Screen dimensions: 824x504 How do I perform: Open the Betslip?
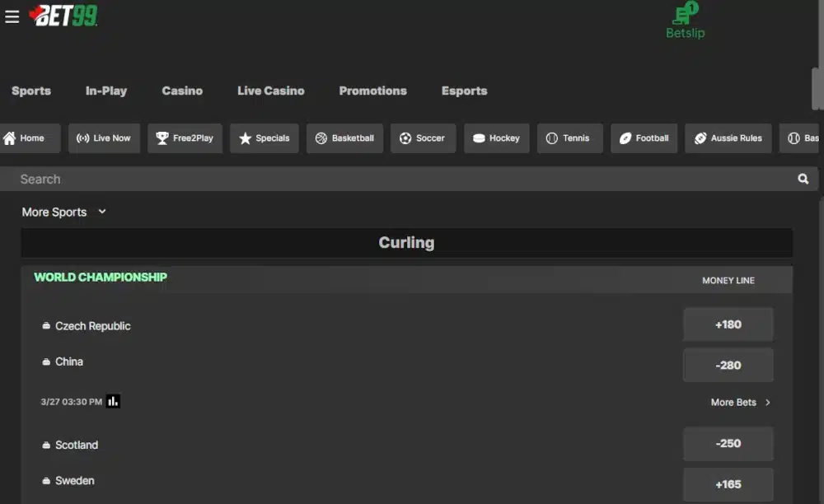(684, 20)
